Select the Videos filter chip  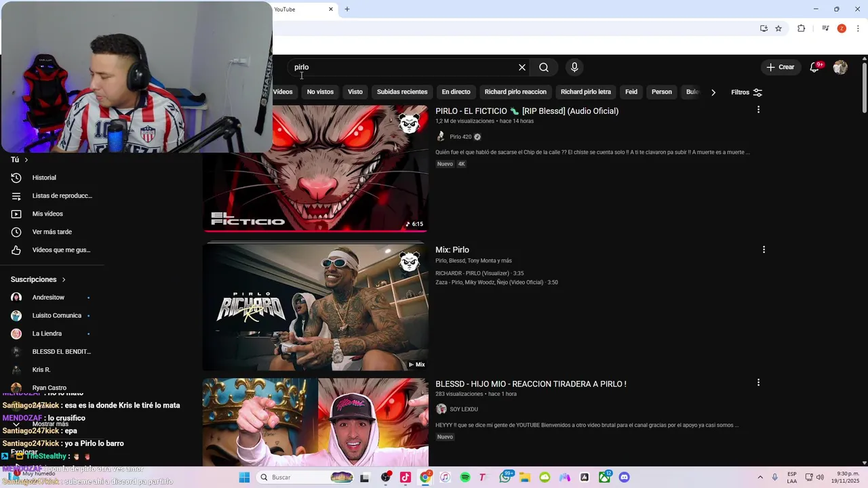(283, 92)
